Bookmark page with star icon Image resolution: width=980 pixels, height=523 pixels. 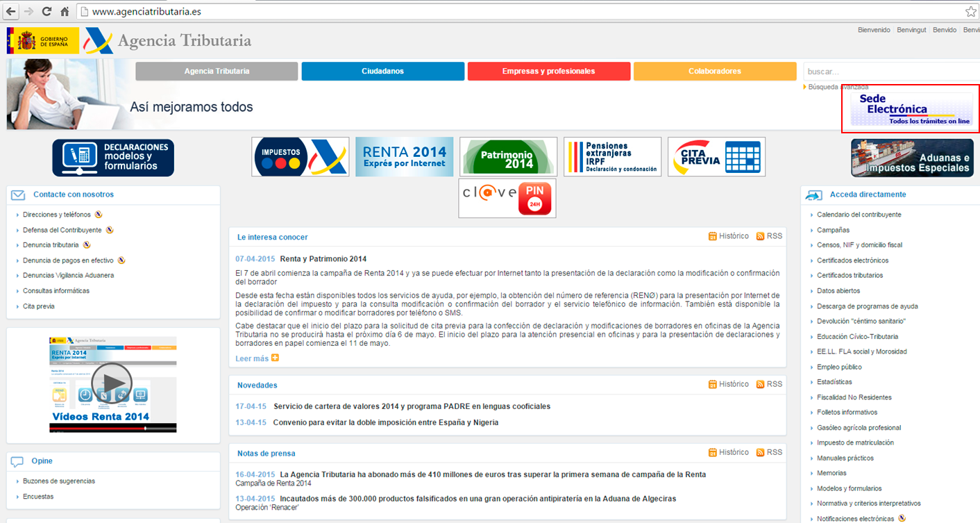(x=971, y=12)
